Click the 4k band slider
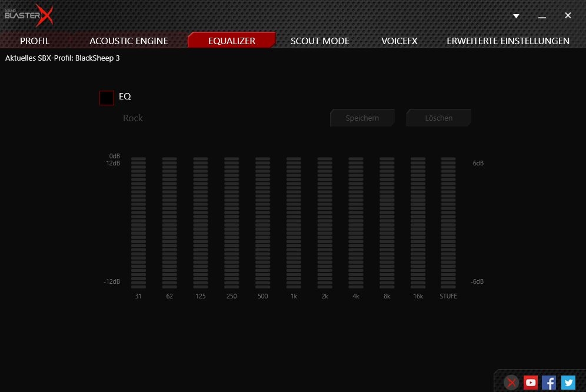This screenshot has width=586, height=392. (x=356, y=222)
